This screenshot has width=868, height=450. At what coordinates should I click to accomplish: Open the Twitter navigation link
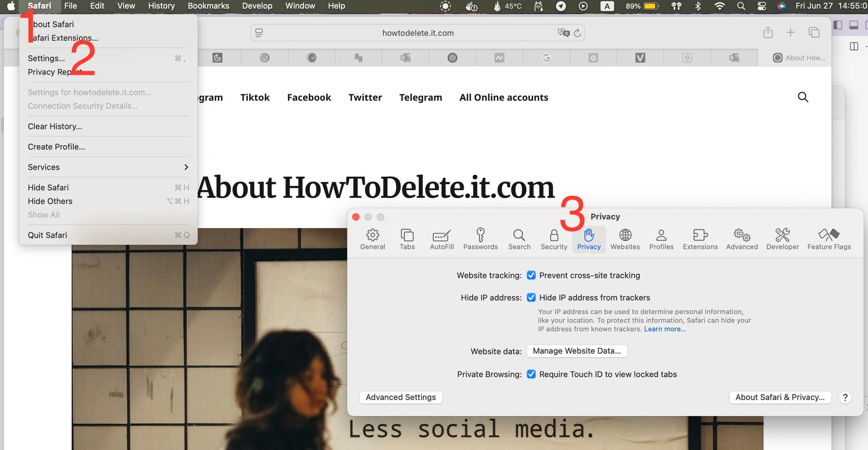point(365,97)
